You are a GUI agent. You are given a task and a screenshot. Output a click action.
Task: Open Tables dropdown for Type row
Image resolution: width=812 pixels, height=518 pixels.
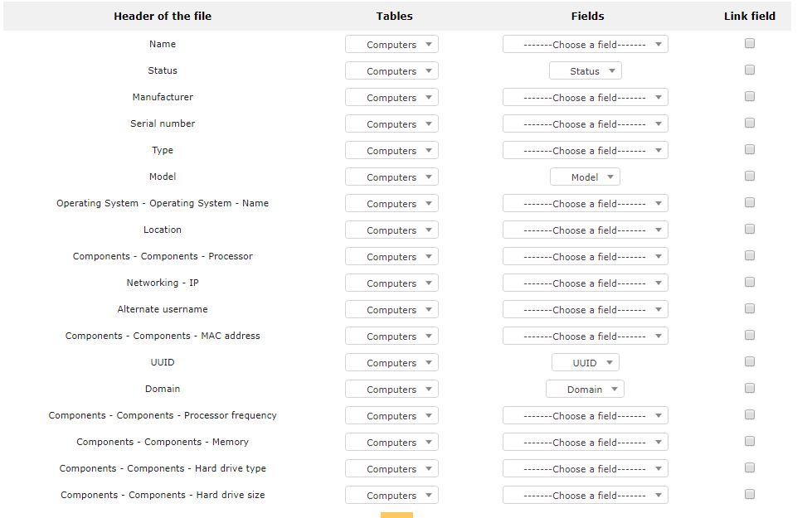point(391,151)
